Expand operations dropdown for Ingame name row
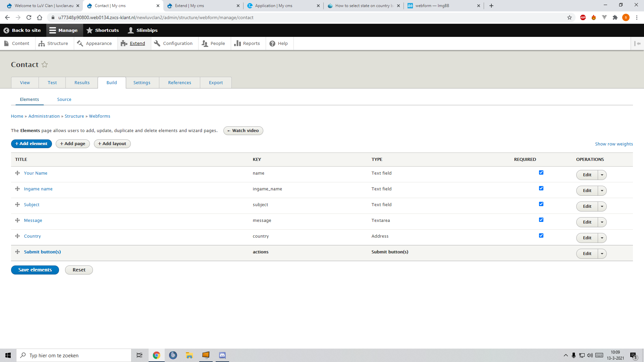The width and height of the screenshot is (644, 362). tap(602, 191)
